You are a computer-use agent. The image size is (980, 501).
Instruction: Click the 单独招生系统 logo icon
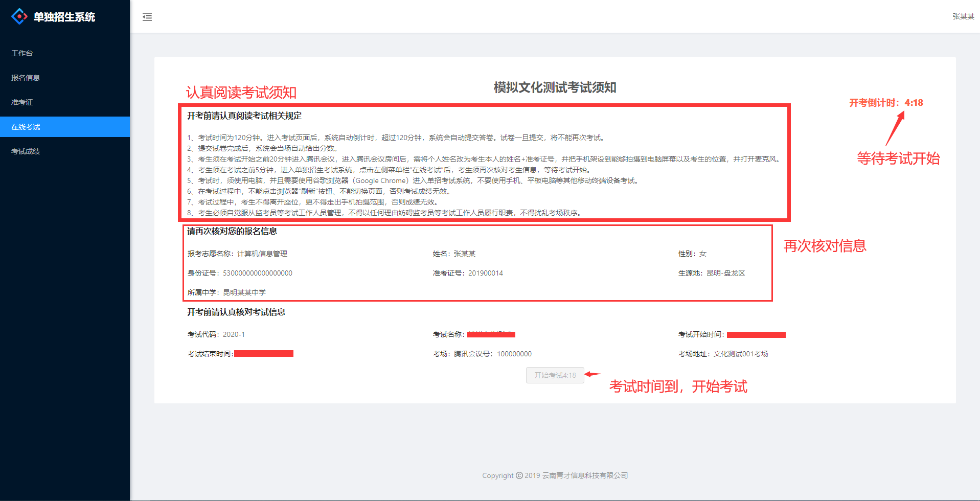[x=19, y=16]
